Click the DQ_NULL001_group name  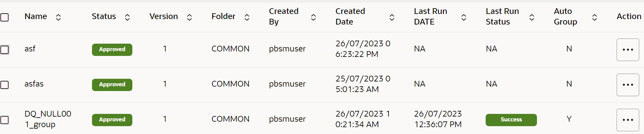coord(48,119)
